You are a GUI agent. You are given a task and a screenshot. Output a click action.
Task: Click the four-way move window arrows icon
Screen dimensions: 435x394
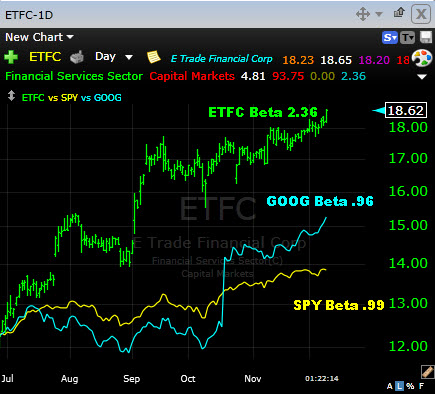[x=363, y=14]
